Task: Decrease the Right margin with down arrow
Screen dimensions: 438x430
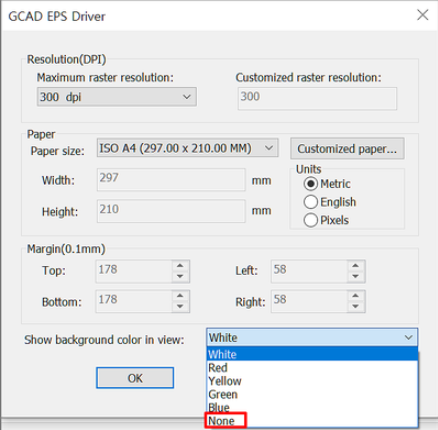Action: 356,307
